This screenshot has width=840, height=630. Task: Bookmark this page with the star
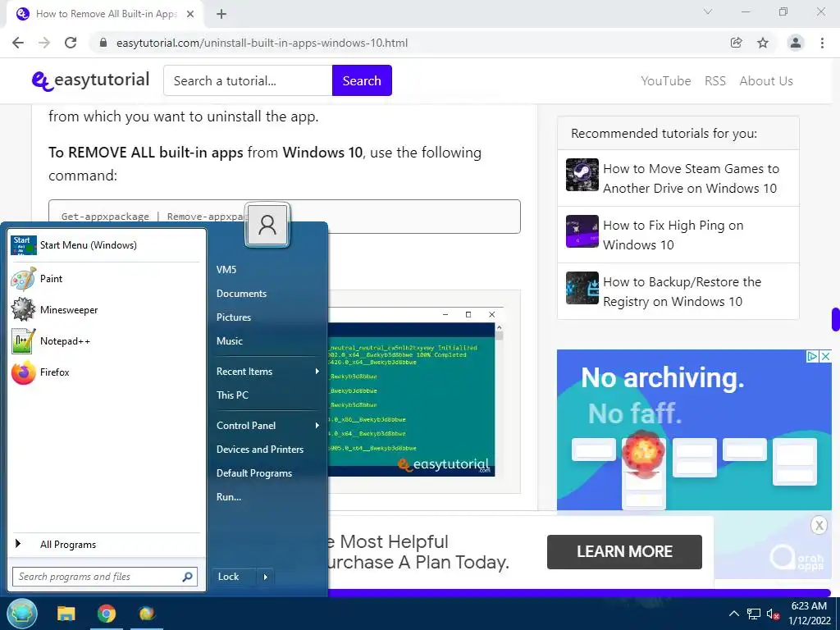point(763,43)
